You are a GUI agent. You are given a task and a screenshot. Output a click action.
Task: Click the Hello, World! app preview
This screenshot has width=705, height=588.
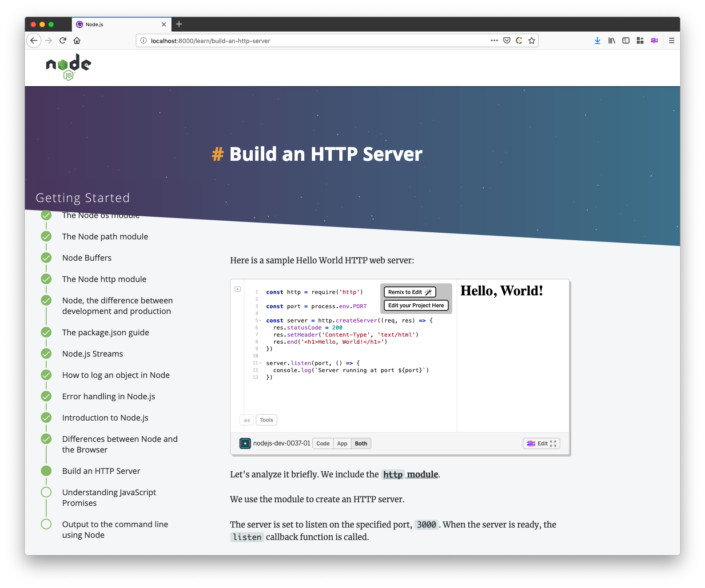coord(502,290)
